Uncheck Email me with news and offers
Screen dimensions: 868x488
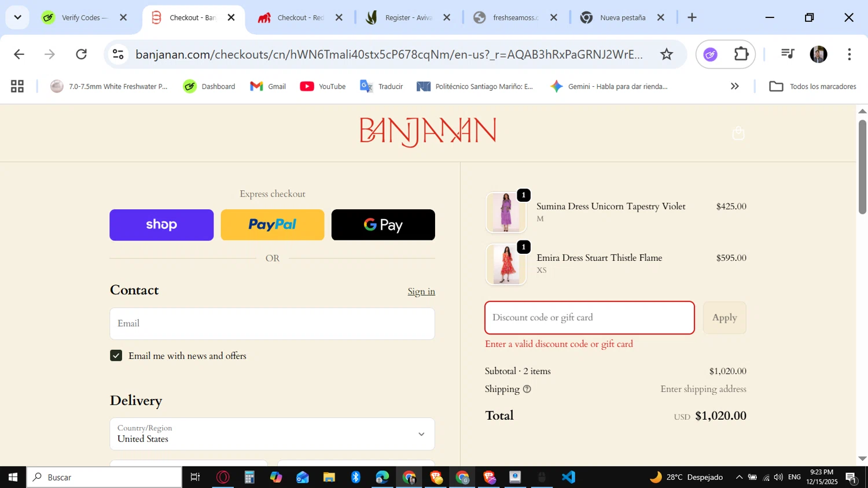(x=116, y=356)
